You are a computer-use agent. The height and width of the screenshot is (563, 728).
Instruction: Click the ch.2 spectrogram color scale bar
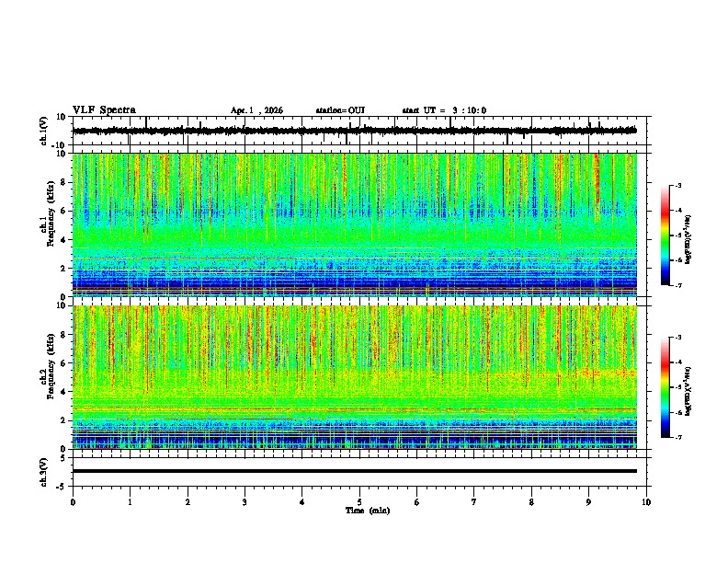click(x=665, y=387)
